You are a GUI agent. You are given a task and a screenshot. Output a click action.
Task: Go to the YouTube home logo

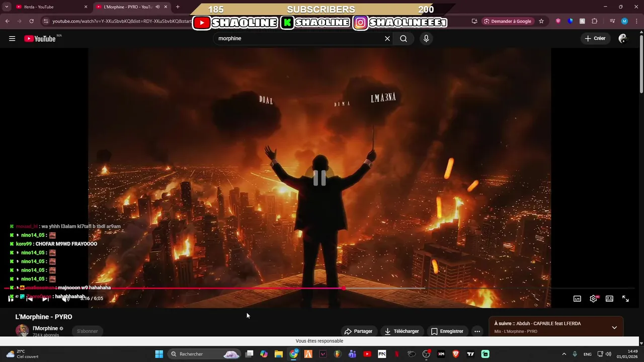click(x=40, y=39)
